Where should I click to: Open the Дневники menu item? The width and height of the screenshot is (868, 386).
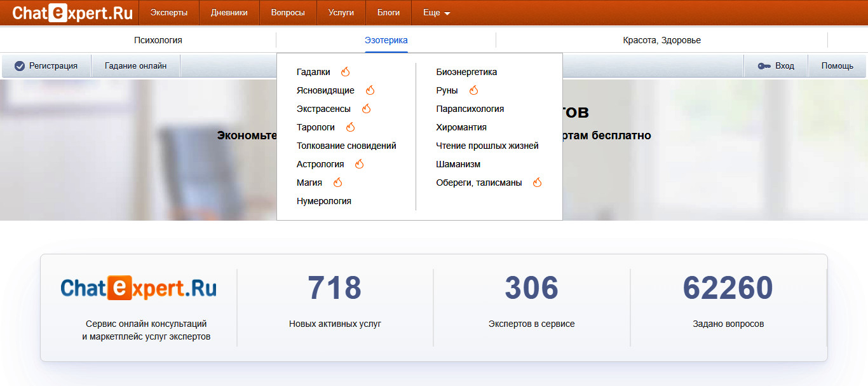coord(229,13)
